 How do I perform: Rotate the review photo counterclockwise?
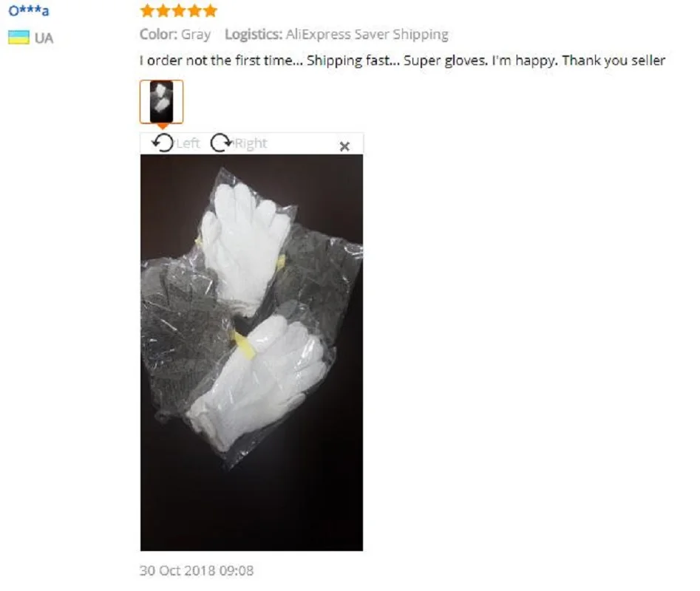(x=163, y=143)
